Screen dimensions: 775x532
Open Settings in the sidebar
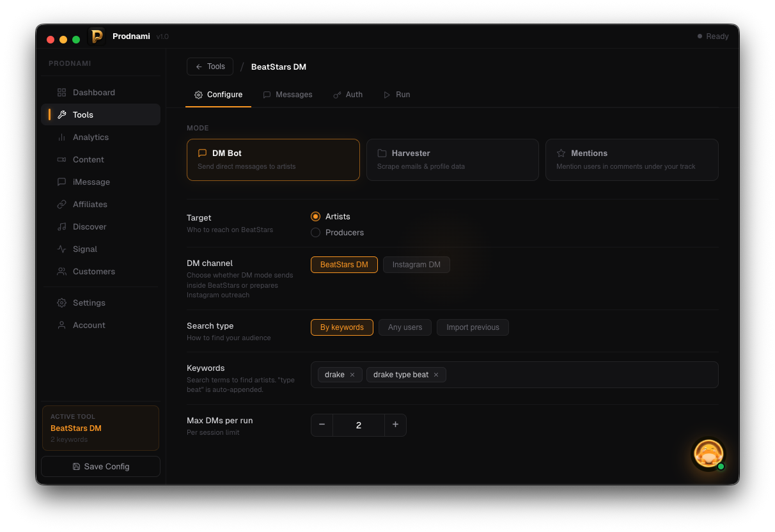[100, 303]
